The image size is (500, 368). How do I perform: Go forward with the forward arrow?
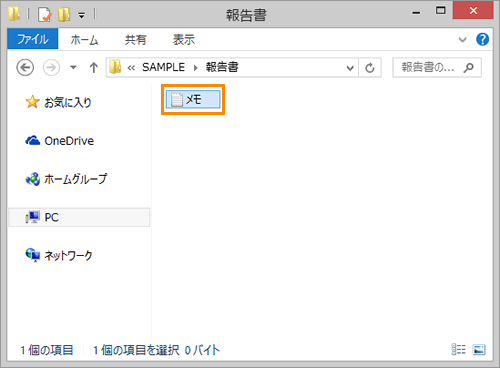tap(51, 68)
